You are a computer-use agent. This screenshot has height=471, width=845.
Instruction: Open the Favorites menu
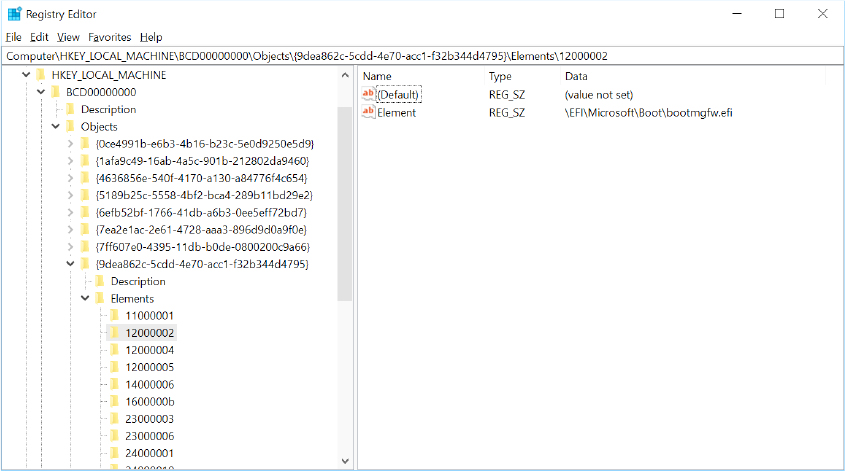pos(109,37)
